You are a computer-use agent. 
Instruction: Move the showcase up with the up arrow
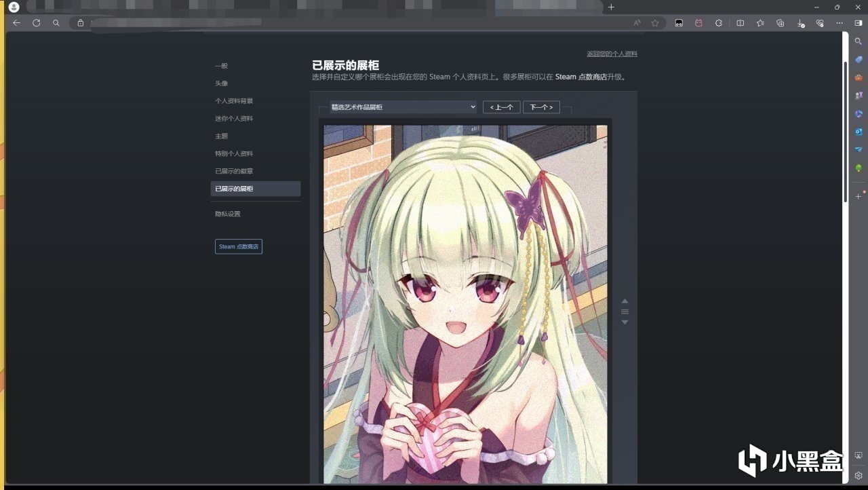coord(625,301)
